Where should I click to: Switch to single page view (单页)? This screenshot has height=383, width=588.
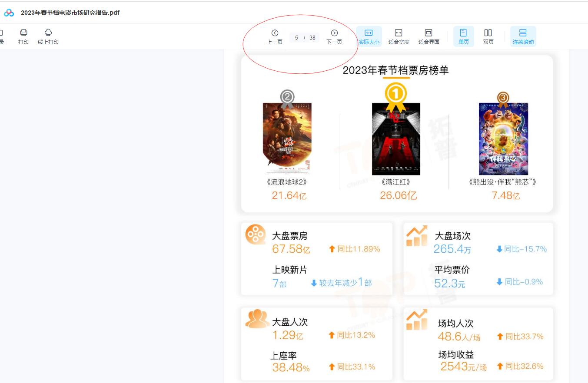tap(464, 36)
